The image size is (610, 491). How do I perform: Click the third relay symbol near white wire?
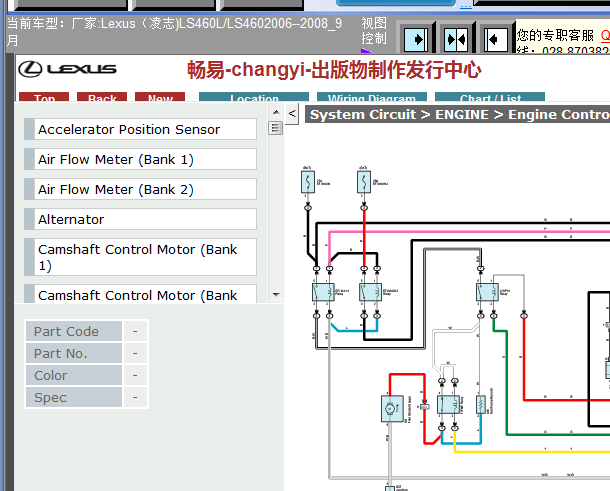[487, 292]
